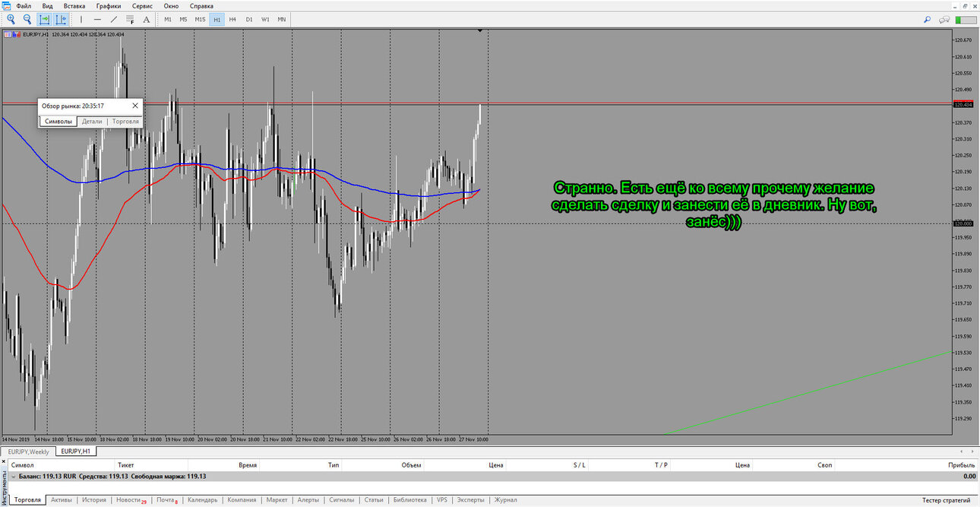Viewport: 980px width, 507px height.
Task: Open the Эксперты toolbox tab
Action: [471, 500]
